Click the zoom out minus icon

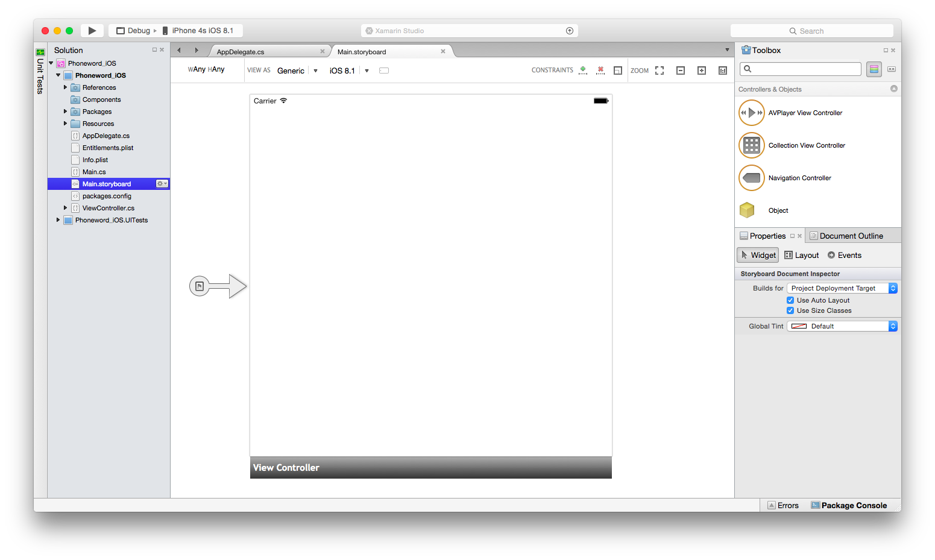(681, 71)
